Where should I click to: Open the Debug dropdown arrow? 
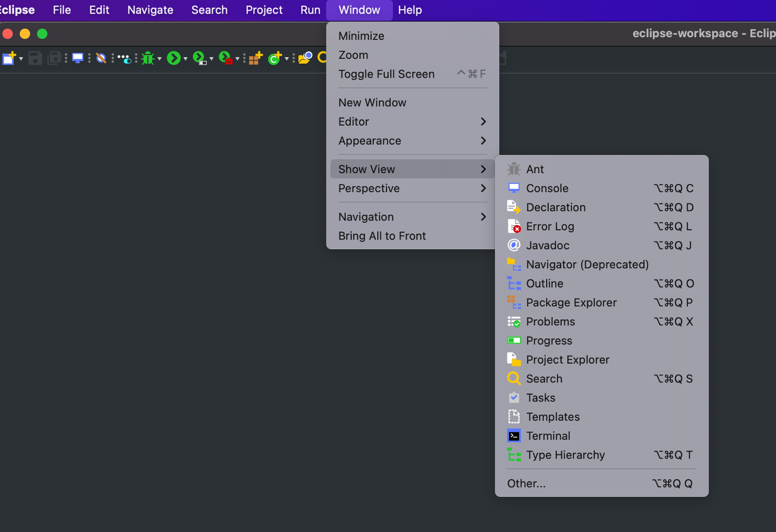click(x=159, y=58)
